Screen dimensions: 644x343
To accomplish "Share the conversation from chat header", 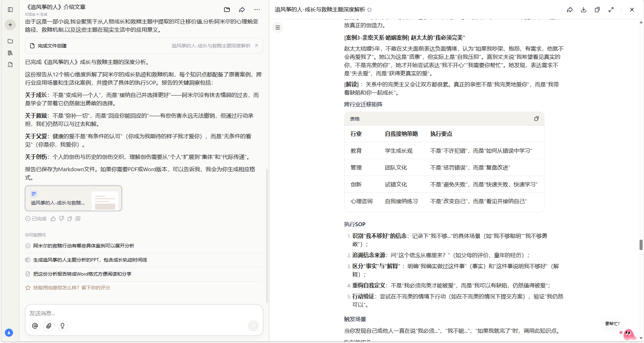I will click(x=242, y=10).
